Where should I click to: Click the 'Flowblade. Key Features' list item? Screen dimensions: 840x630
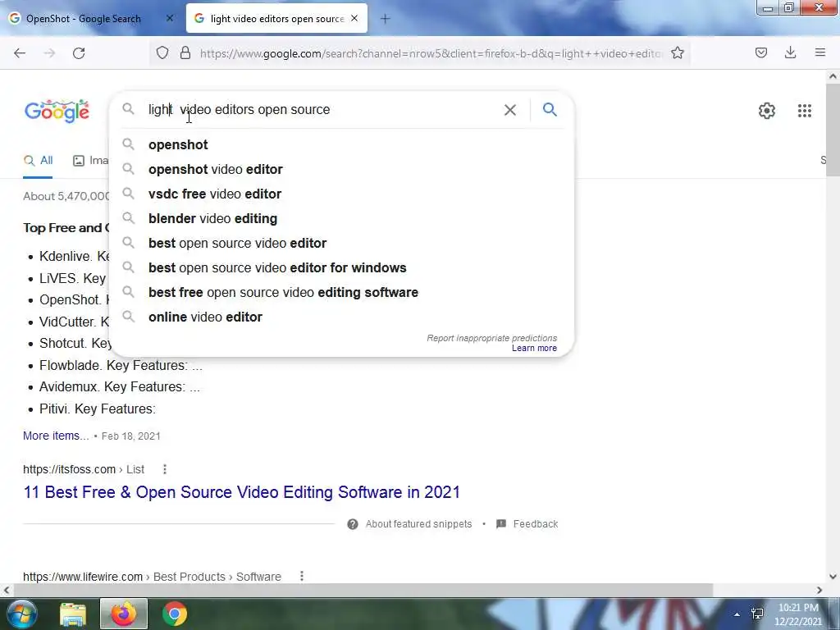tap(121, 365)
